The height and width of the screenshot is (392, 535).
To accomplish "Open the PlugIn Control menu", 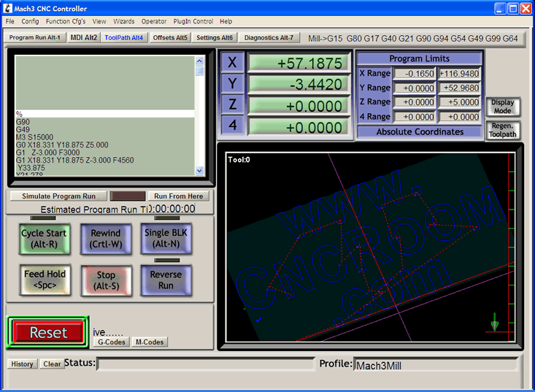I will [193, 21].
